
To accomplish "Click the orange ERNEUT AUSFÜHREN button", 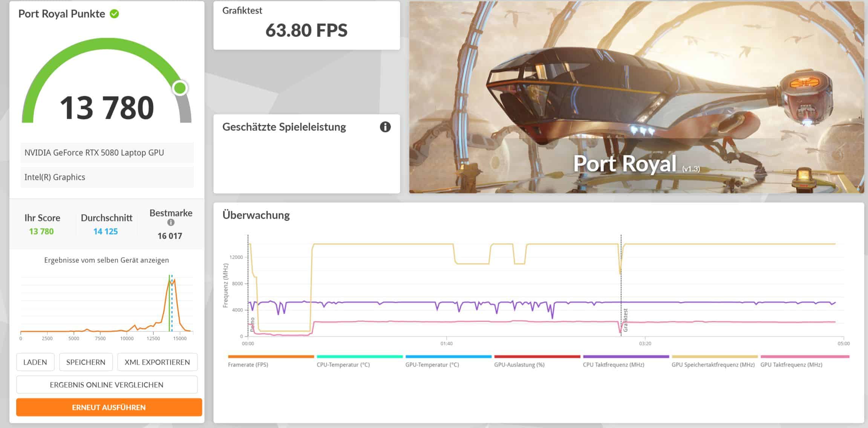I will click(x=109, y=407).
